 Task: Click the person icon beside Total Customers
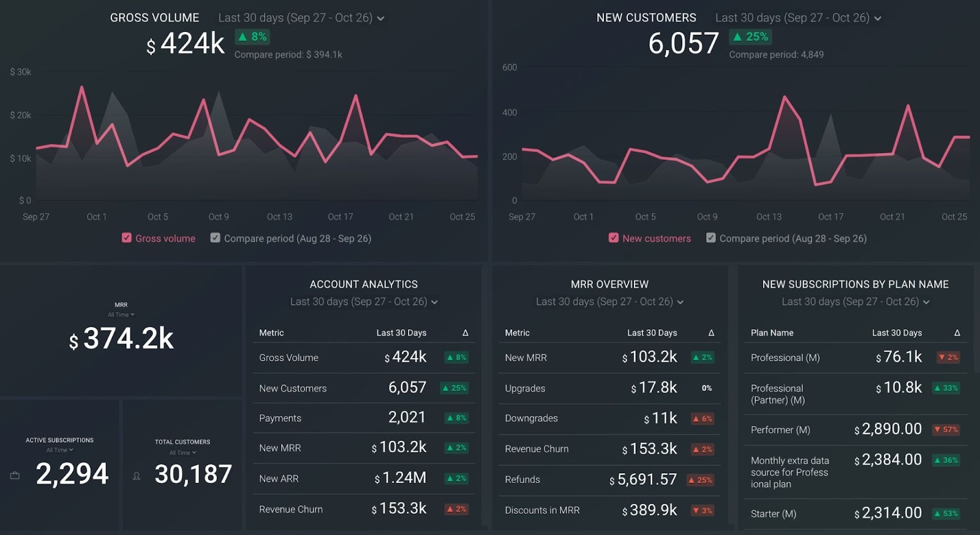[x=137, y=476]
